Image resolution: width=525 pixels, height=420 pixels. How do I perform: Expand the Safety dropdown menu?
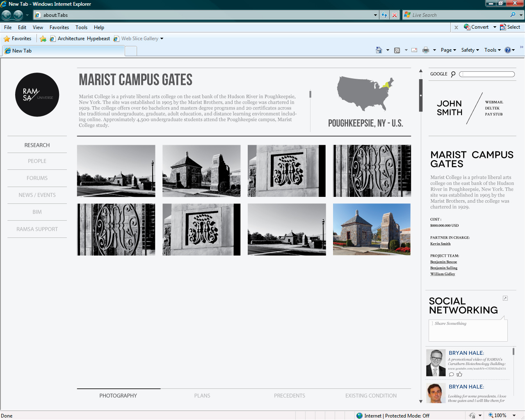click(x=470, y=50)
